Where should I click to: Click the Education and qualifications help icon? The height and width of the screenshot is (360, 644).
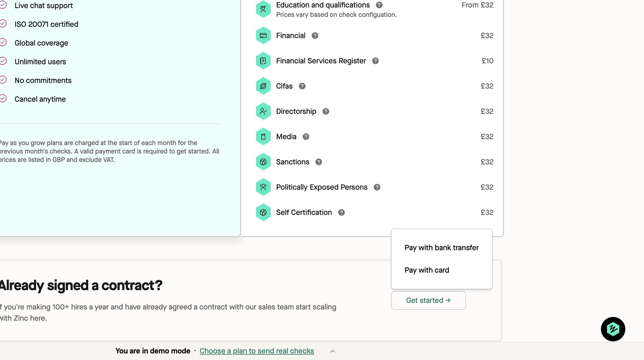tap(379, 5)
